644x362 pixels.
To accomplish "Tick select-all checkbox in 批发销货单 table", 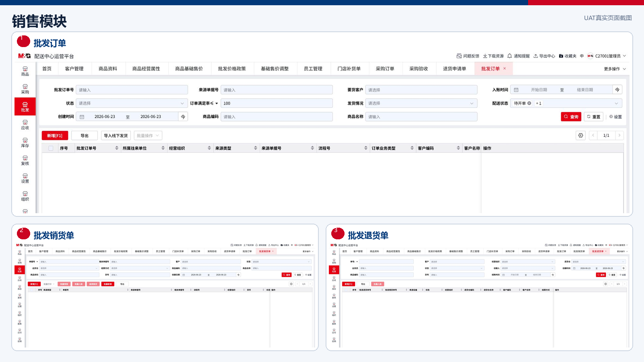I will coord(31,290).
